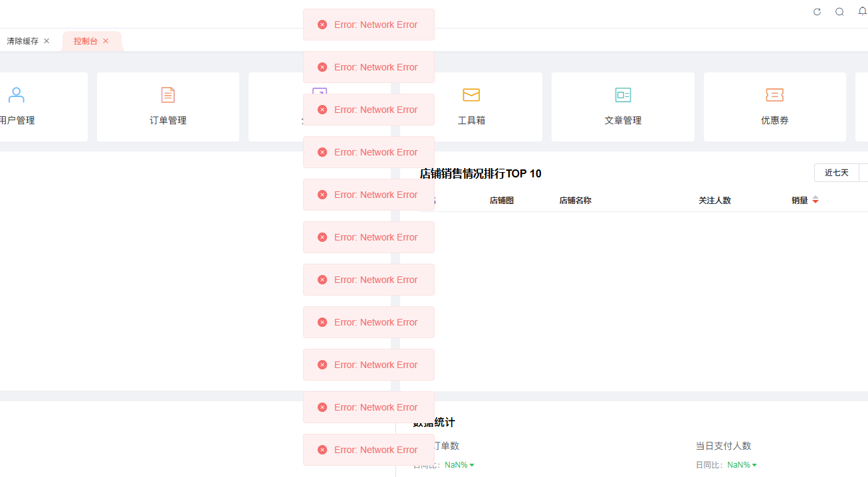Go to 工具箱 shortcut label
868x477 pixels.
471,121
